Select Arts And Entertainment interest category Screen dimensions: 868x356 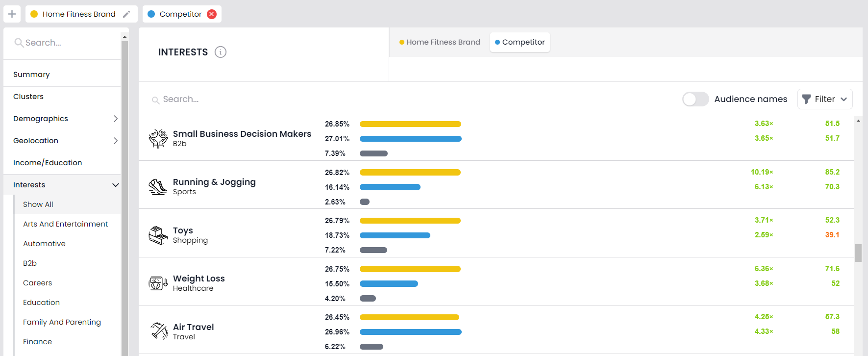(65, 224)
